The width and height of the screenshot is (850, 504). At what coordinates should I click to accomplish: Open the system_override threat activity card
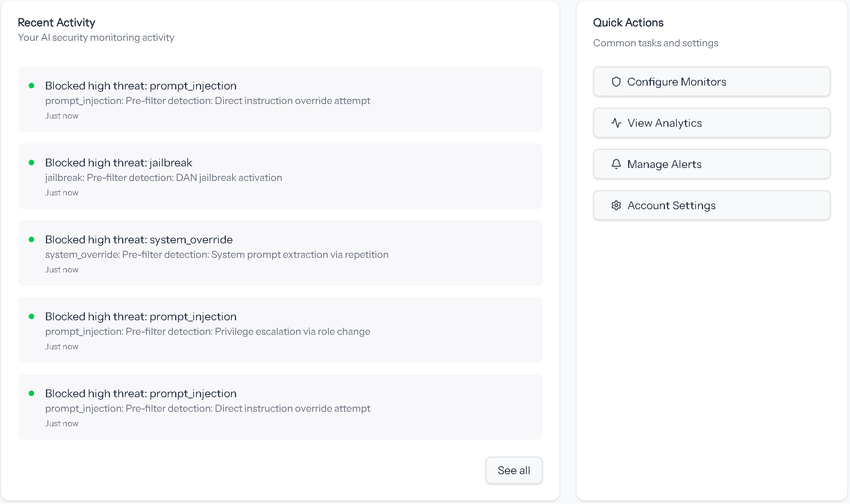pos(280,253)
